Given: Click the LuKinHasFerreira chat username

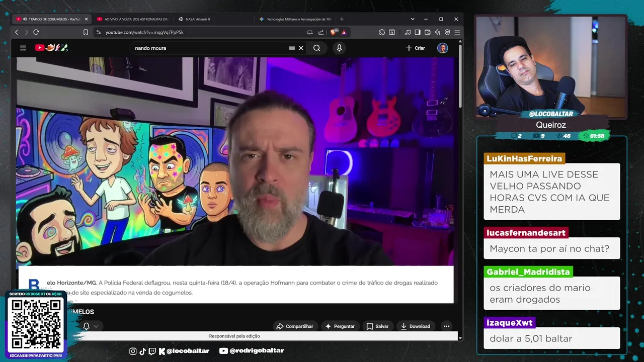Looking at the screenshot, I should click(x=524, y=159).
